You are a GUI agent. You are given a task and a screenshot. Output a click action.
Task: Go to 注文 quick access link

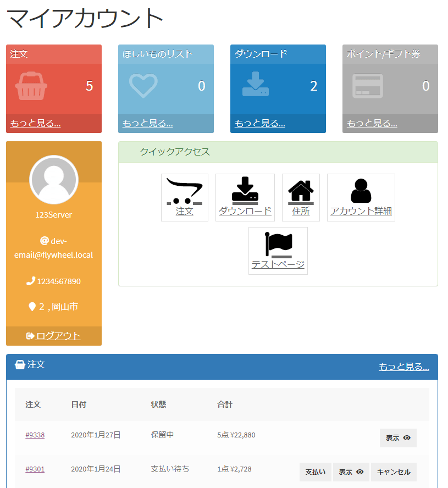(184, 211)
